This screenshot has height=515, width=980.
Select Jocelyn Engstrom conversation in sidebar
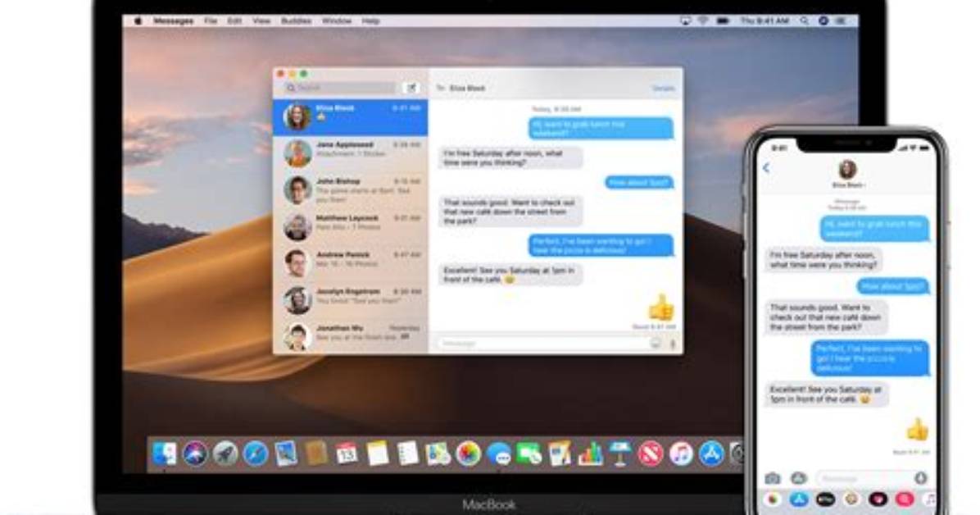pos(351,300)
